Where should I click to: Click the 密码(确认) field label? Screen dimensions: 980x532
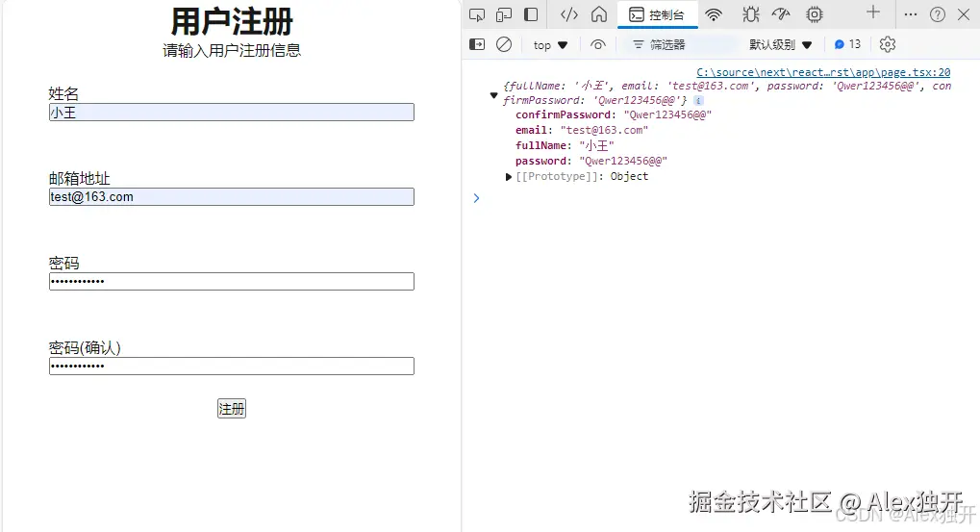(x=85, y=347)
